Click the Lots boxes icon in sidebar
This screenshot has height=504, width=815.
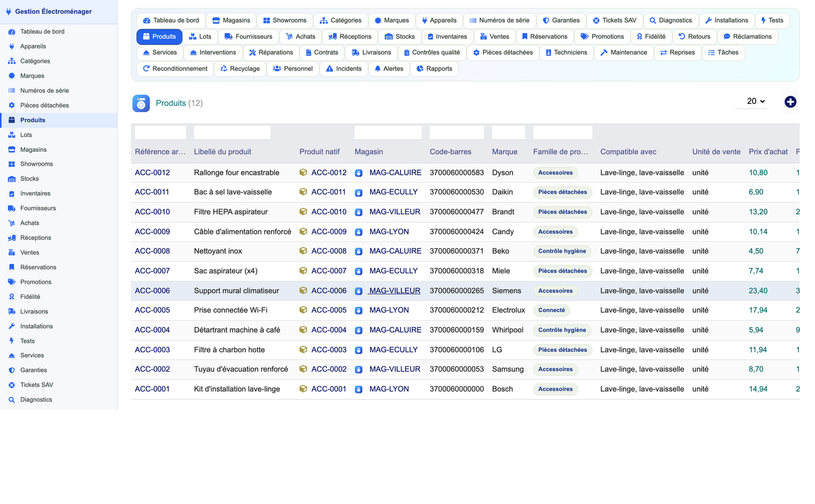[11, 135]
